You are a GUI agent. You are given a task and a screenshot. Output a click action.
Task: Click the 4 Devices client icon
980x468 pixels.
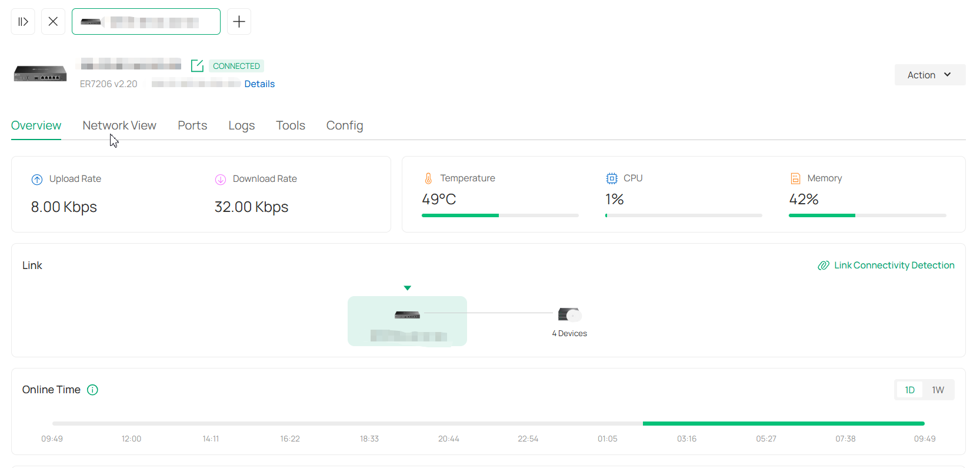pyautogui.click(x=569, y=314)
